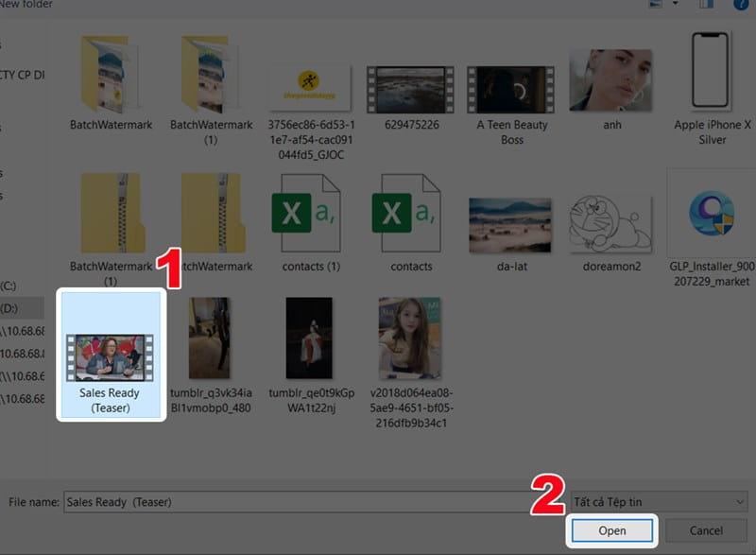This screenshot has height=555, width=756.
Task: Select the v2018d064ea08 image file
Action: (411, 361)
